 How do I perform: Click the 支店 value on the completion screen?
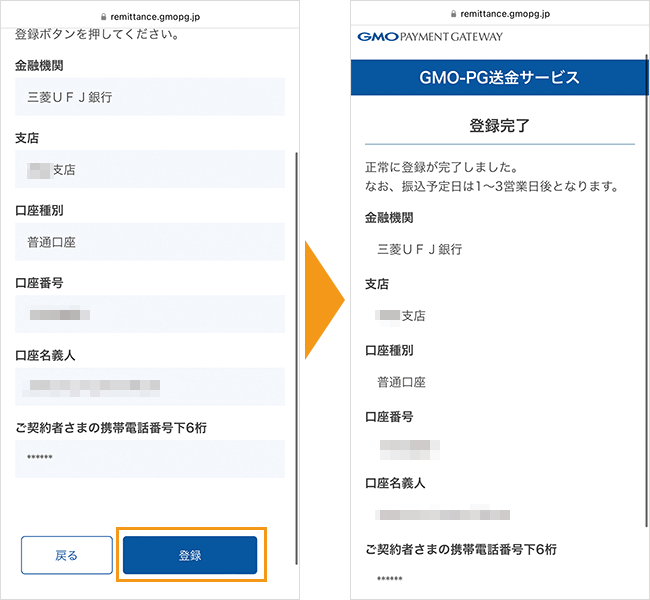(x=400, y=316)
